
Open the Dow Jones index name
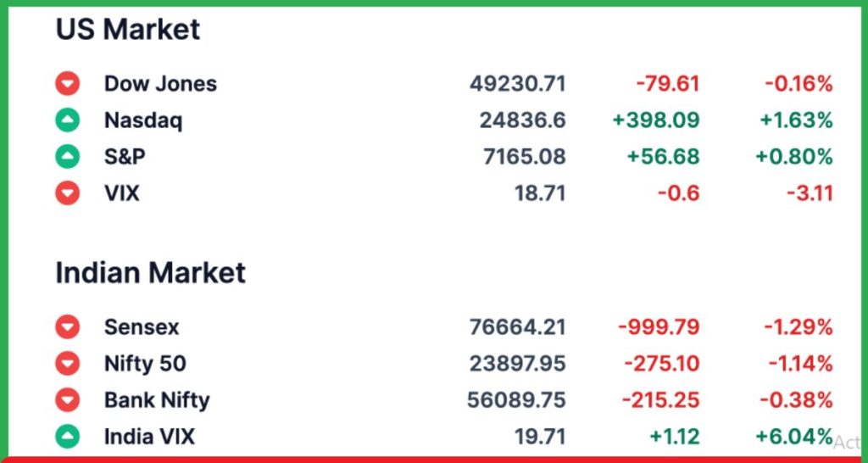[x=160, y=84]
